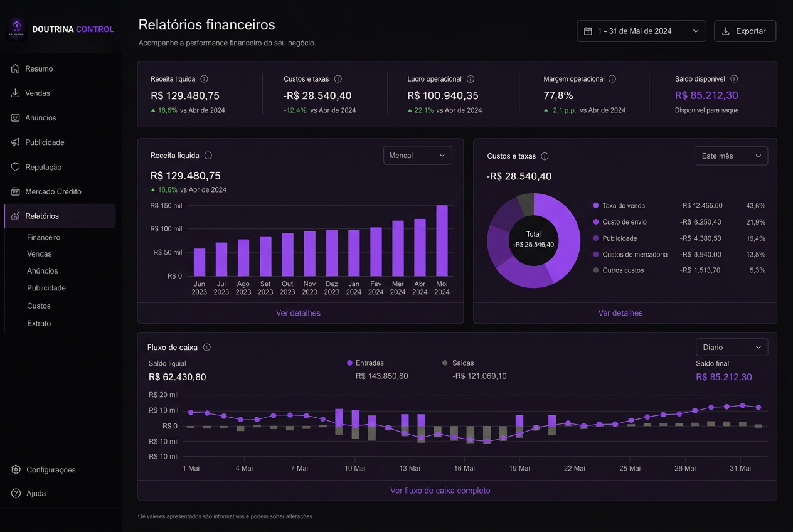Open the Mensal period dropdown in revenue chart

[418, 156]
